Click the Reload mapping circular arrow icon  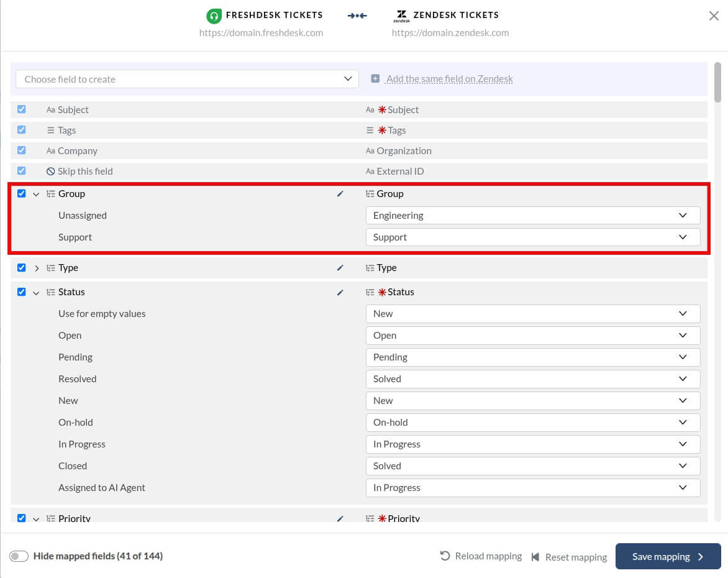pyautogui.click(x=445, y=556)
